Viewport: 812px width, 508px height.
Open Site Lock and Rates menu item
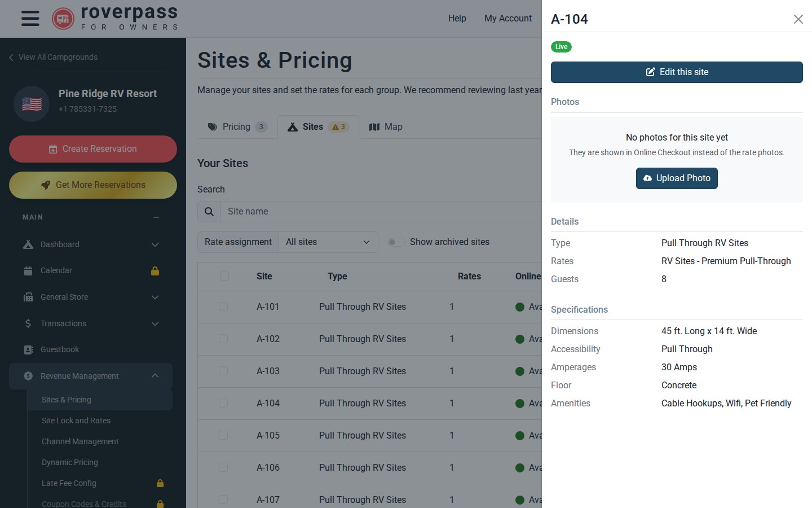point(76,421)
